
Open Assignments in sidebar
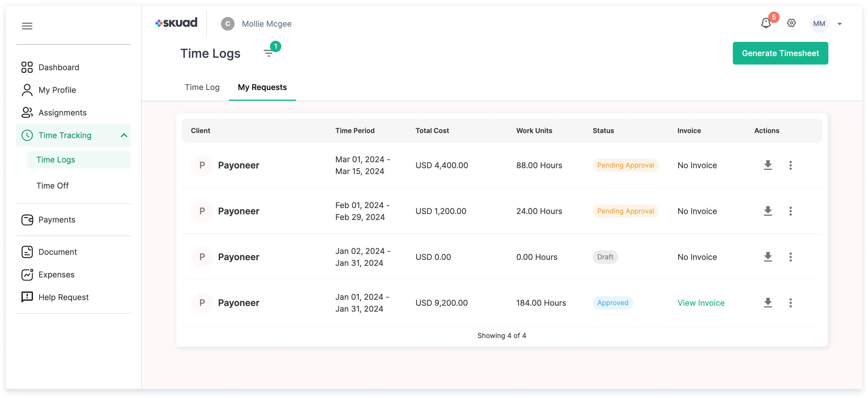click(x=62, y=112)
